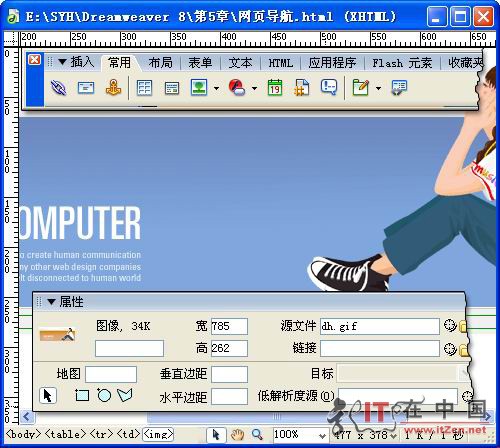The image size is (500, 448).
Task: Click the 源文件 field showing dh.gif
Action: (380, 326)
